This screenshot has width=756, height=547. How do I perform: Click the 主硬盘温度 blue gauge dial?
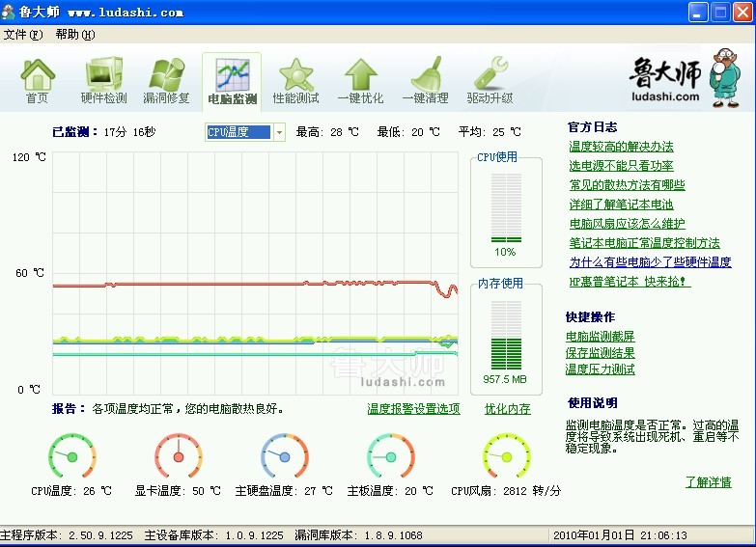[285, 456]
